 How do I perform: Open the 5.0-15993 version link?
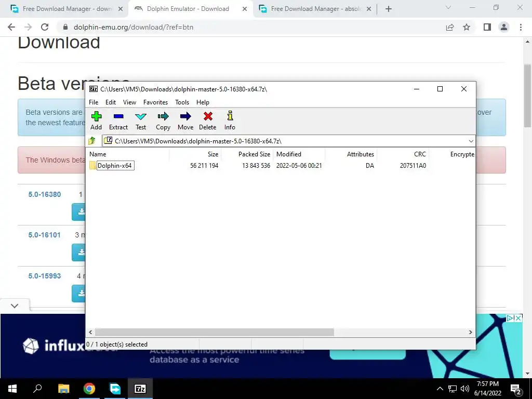[45, 276]
